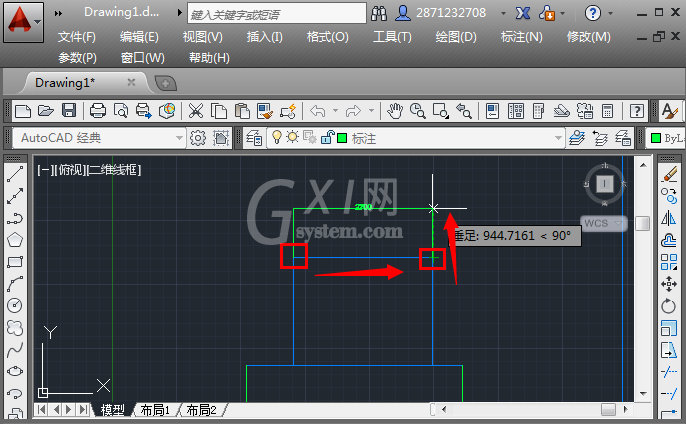This screenshot has width=686, height=424.
Task: Open Plot Preview icon
Action: click(x=121, y=111)
